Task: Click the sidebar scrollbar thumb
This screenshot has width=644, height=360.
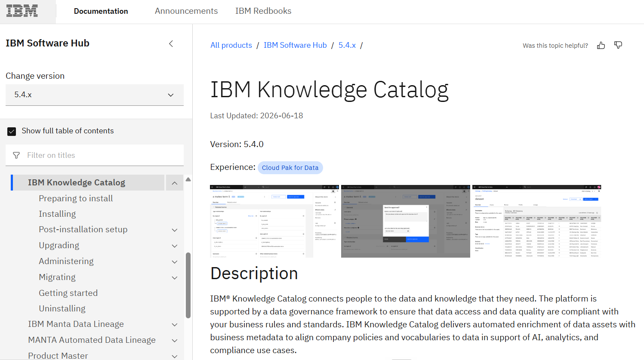Action: (188, 285)
